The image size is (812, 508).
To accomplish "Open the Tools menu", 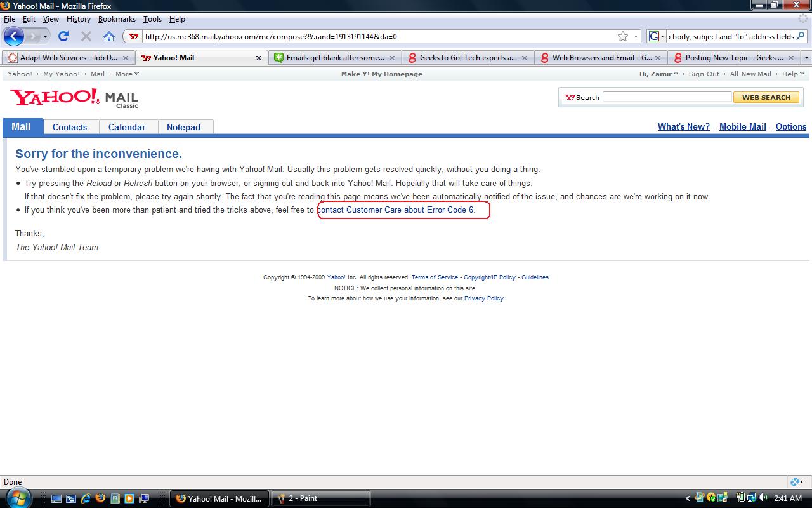I will tap(152, 19).
